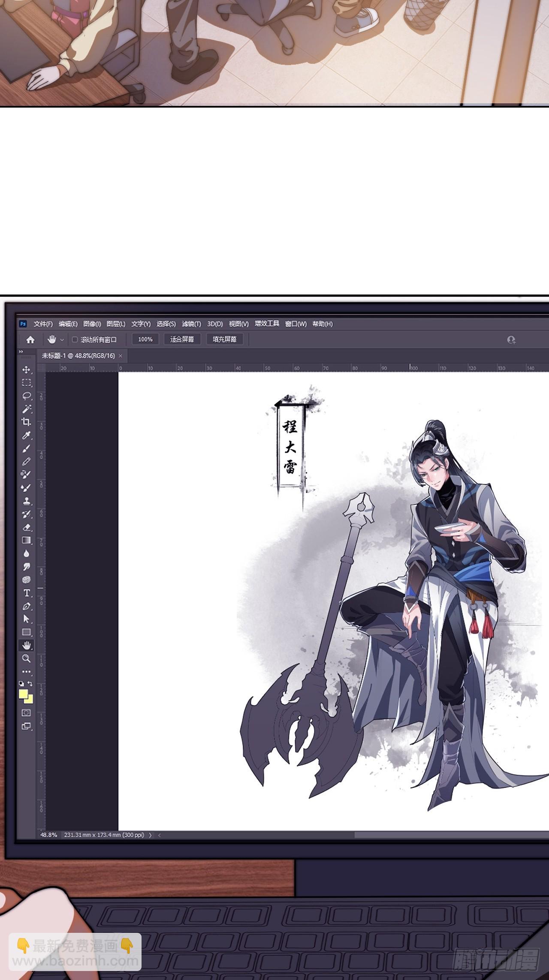549x980 pixels.
Task: Open the Hand tool preset dropdown arrow
Action: click(x=62, y=340)
